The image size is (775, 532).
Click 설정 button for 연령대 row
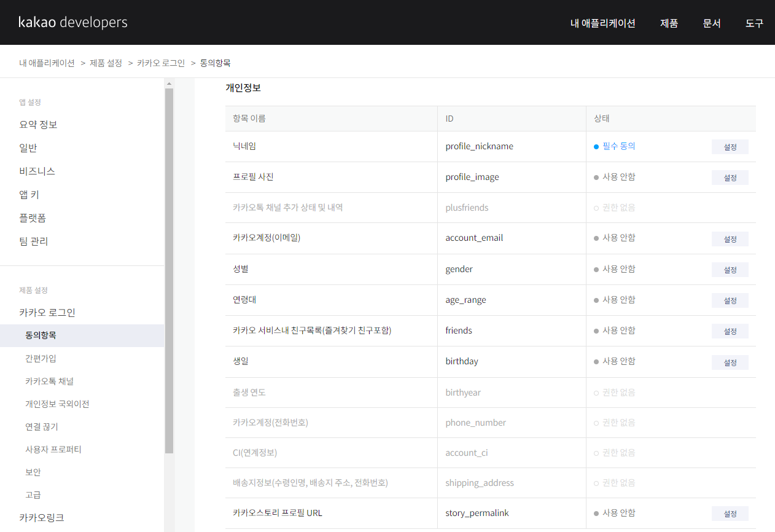coord(730,300)
